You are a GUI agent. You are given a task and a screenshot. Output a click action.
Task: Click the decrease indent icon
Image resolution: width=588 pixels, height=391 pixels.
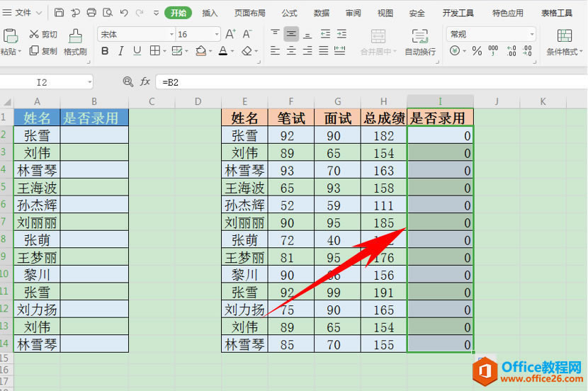pyautogui.click(x=325, y=34)
